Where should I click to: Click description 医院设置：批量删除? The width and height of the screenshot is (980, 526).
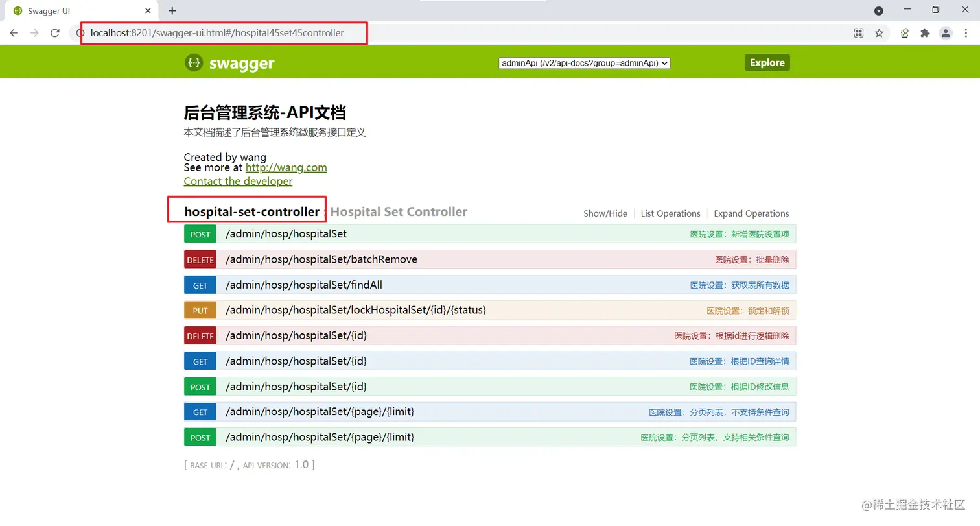[x=752, y=259]
